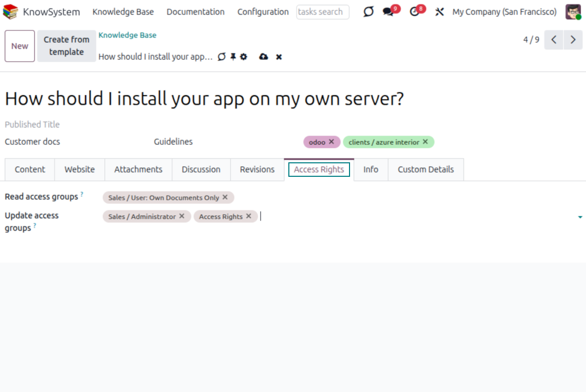Open the gear actions icon in the breadcrumb
Screen dimensions: 586x392
point(244,57)
